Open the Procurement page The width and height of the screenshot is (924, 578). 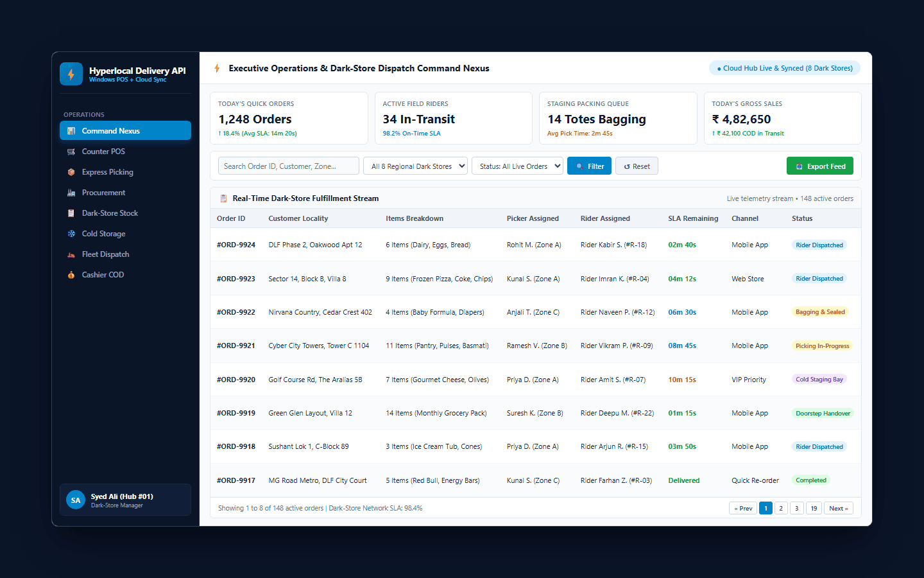125,193
